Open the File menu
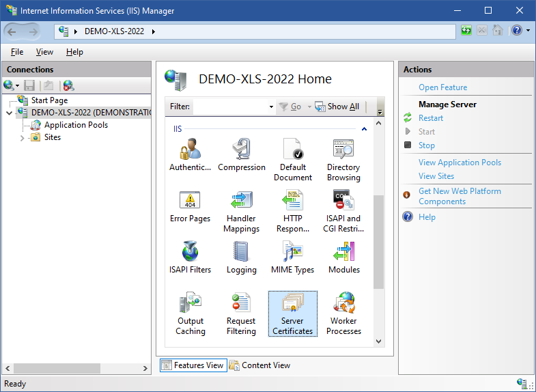The image size is (536, 392). (17, 52)
